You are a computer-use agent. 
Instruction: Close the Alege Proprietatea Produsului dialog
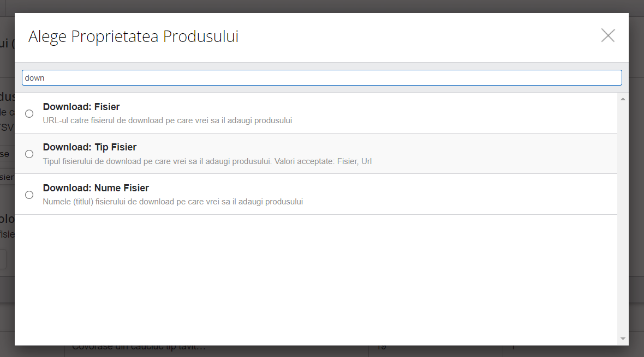607,36
